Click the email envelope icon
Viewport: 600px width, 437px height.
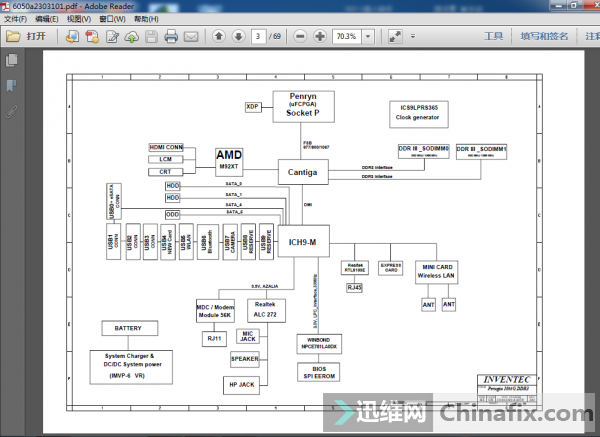191,36
